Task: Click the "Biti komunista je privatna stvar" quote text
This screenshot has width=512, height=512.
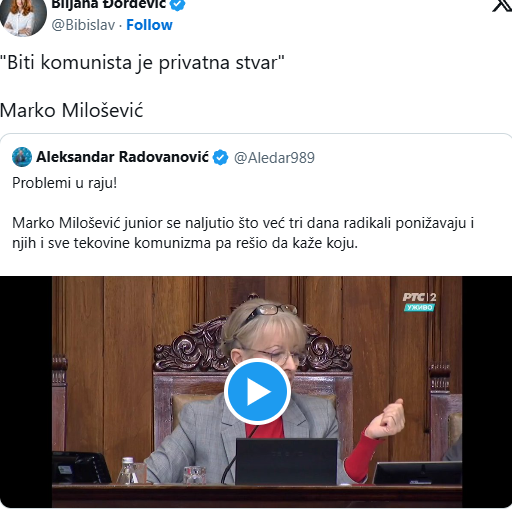Action: (x=142, y=62)
